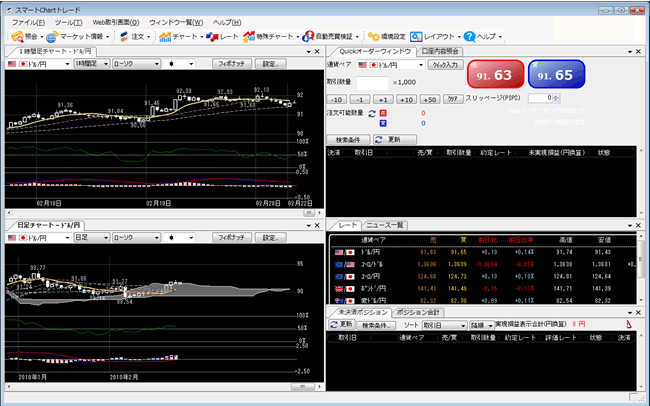Viewport: 650px width, 406px height.
Task: Expand the 1時間足 timeframe dropdown
Action: click(106, 64)
